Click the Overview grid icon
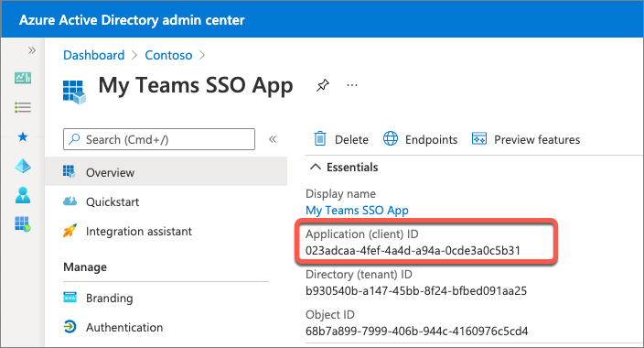The height and width of the screenshot is (348, 644). pyautogui.click(x=69, y=171)
